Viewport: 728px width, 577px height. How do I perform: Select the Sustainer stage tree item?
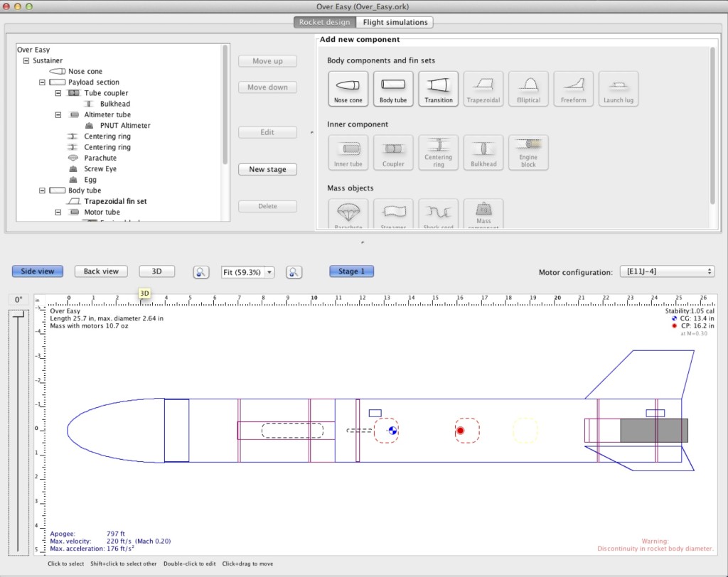pyautogui.click(x=48, y=61)
